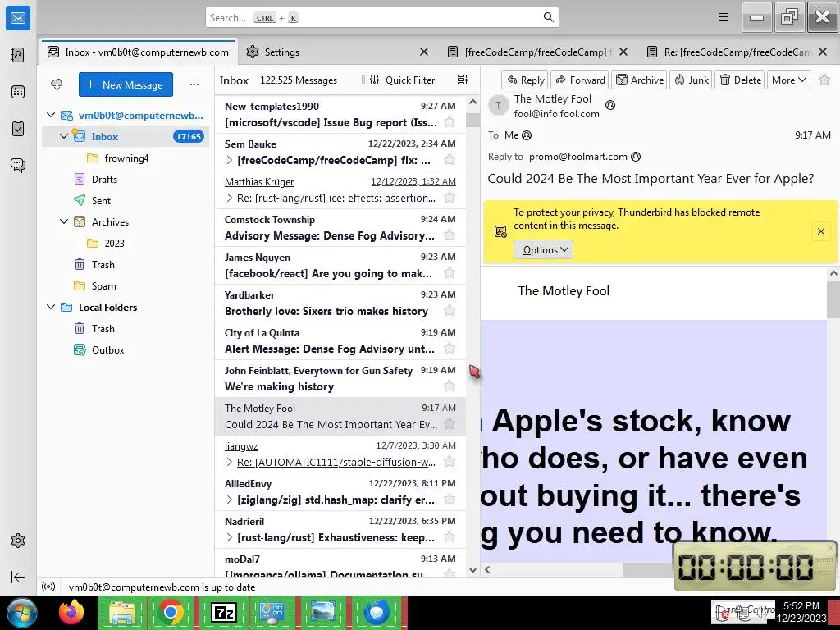The width and height of the screenshot is (840, 630).
Task: Open Firefox from the taskbar
Action: 71,612
